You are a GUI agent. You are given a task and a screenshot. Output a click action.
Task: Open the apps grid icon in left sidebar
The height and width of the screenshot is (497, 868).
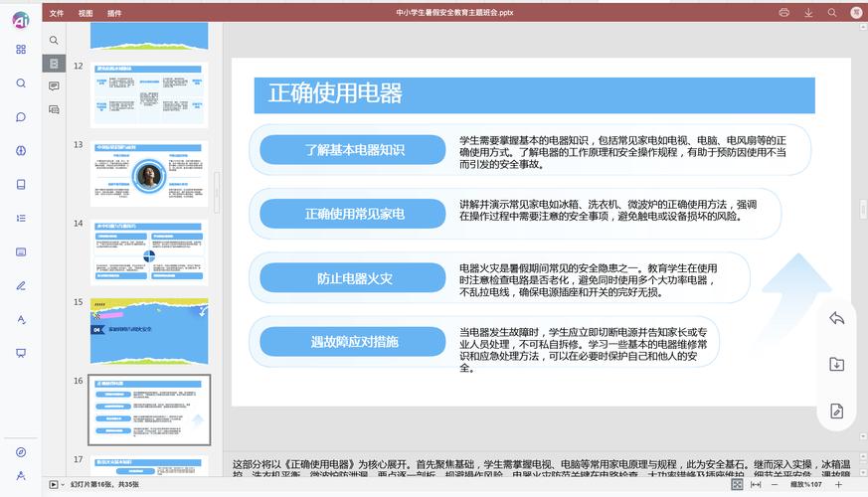coord(21,50)
